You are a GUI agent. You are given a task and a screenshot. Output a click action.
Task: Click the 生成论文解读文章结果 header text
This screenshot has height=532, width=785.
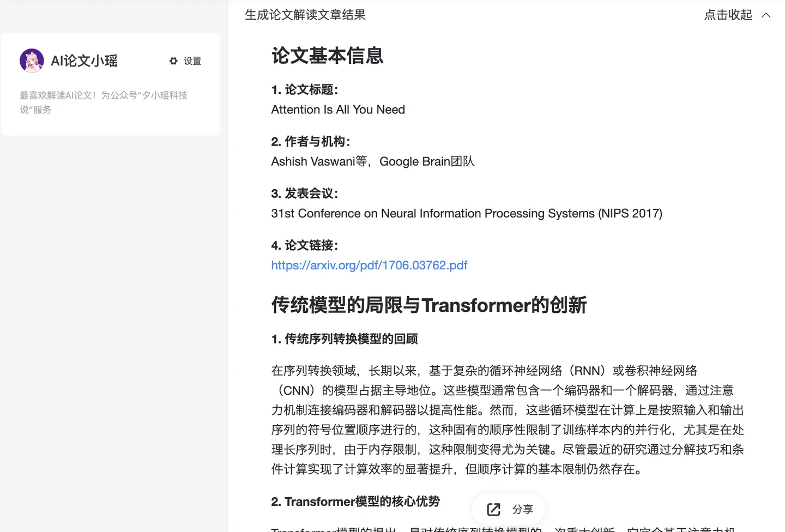coord(305,15)
